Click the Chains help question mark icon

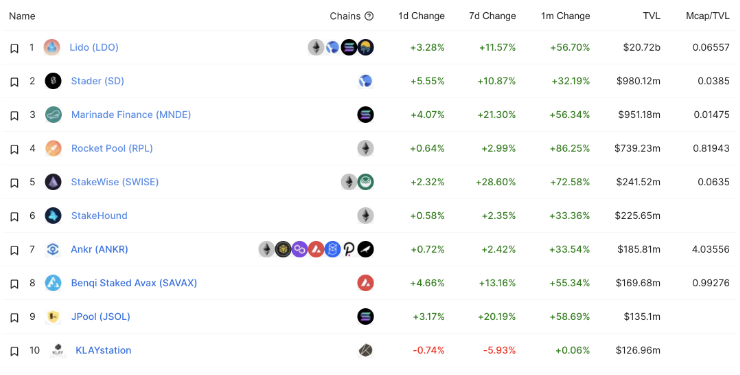369,16
